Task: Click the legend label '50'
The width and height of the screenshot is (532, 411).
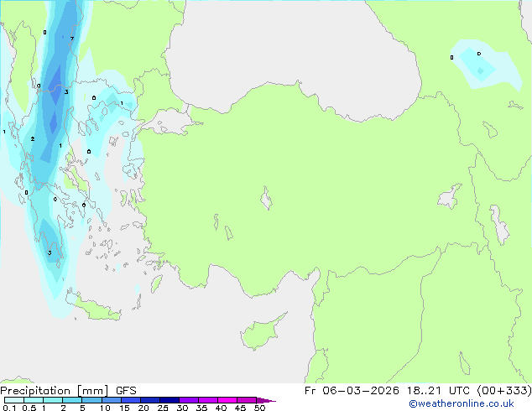Action: tap(259, 408)
